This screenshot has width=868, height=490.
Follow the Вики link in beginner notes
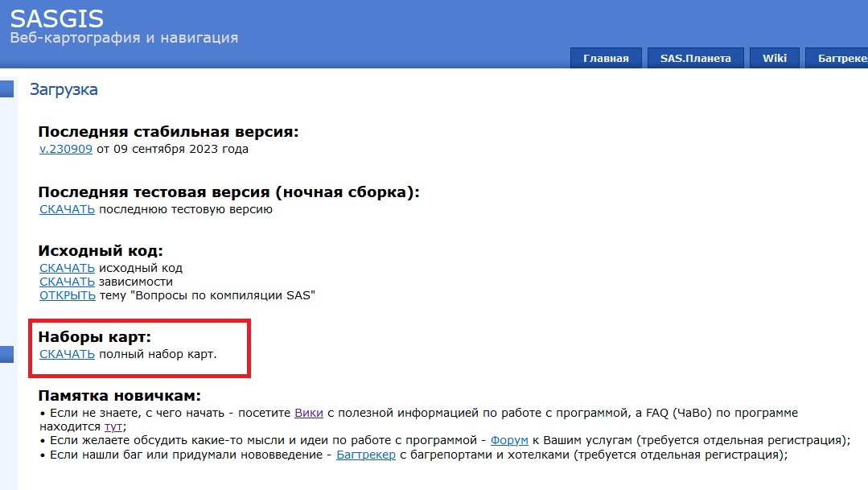(x=309, y=413)
